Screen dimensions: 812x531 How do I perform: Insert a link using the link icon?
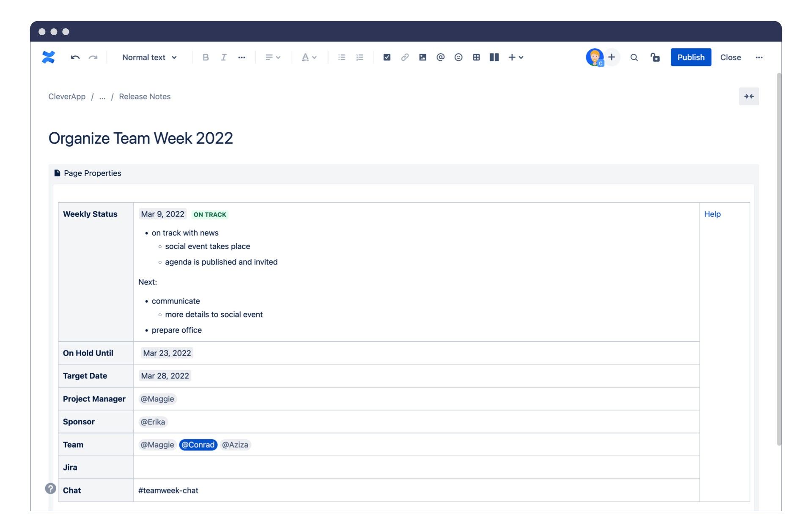pyautogui.click(x=405, y=57)
